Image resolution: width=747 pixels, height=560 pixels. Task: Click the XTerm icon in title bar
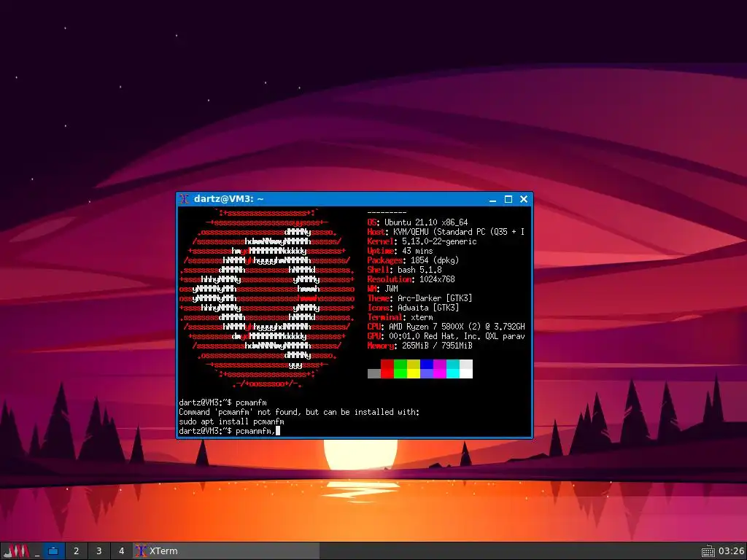point(185,199)
